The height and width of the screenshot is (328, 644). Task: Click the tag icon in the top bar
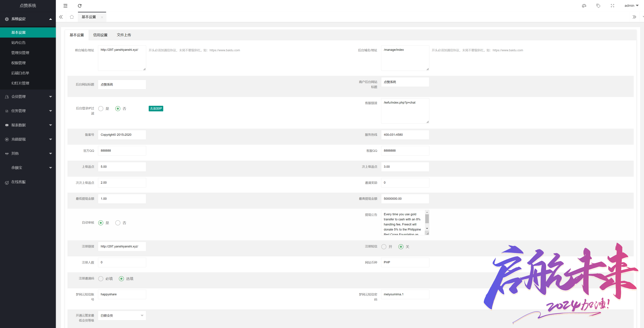click(x=598, y=6)
